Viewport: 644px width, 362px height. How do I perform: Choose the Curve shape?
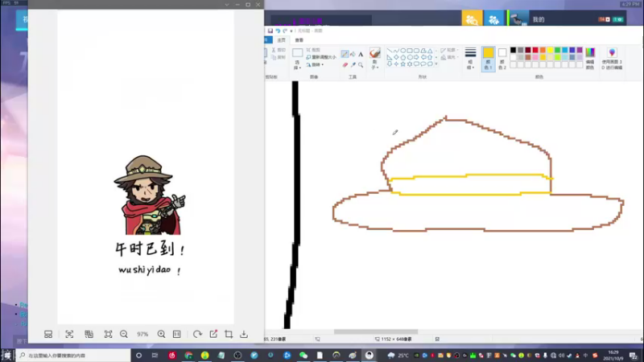click(396, 51)
